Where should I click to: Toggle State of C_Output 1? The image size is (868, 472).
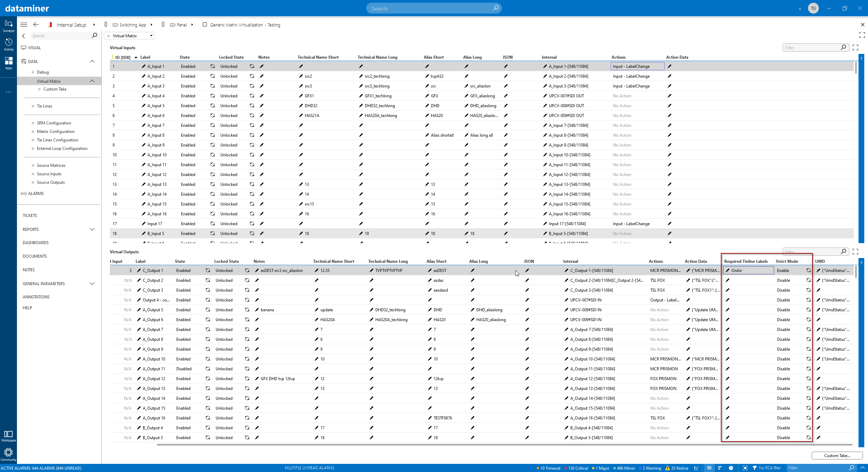208,271
